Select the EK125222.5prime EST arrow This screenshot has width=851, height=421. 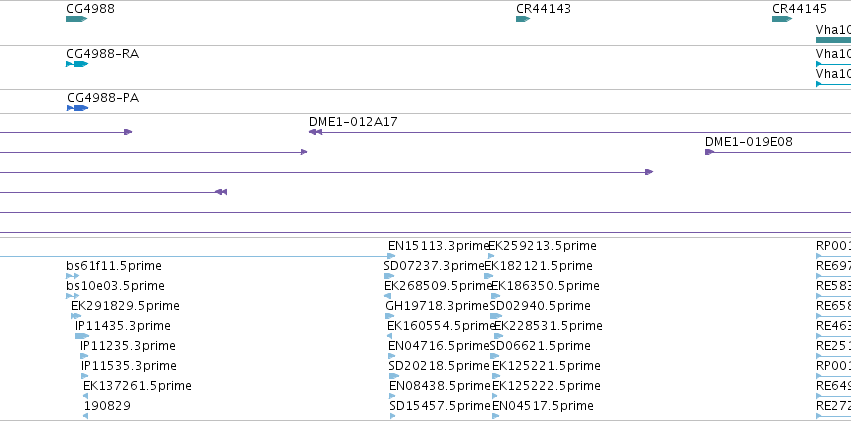[x=496, y=396]
